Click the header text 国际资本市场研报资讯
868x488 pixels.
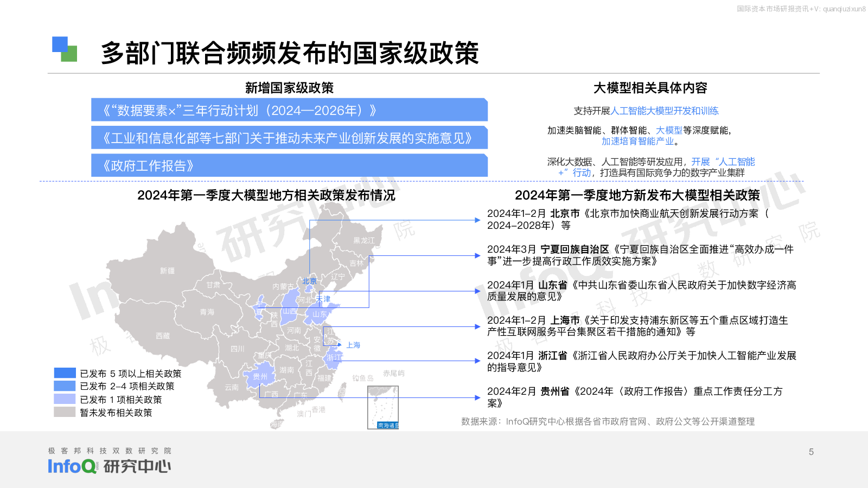coord(773,9)
